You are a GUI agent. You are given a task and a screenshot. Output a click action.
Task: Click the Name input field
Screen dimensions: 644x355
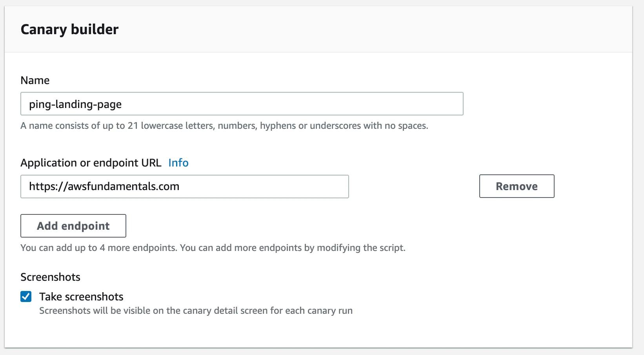click(x=242, y=104)
